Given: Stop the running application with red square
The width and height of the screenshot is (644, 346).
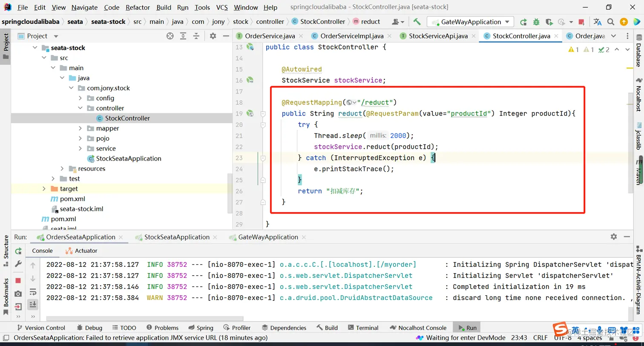Looking at the screenshot, I should [x=581, y=22].
